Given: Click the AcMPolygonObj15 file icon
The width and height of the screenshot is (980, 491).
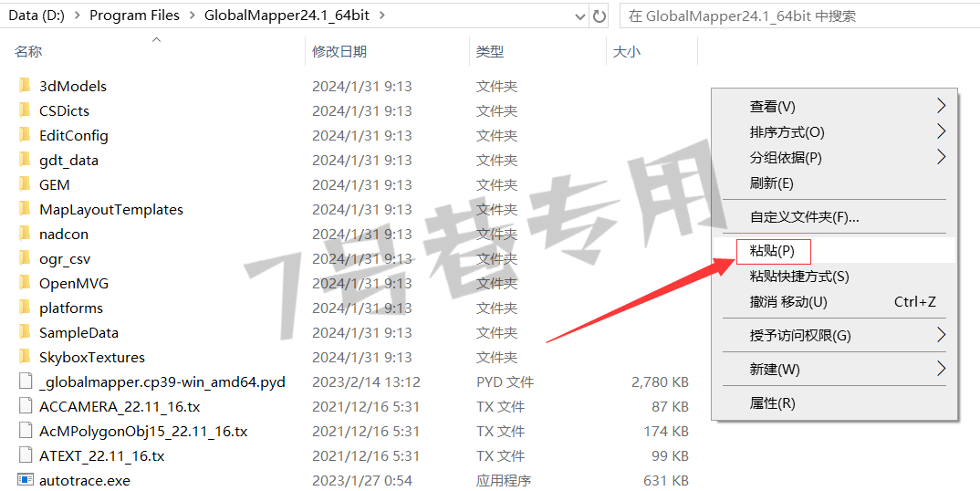Looking at the screenshot, I should tap(25, 431).
